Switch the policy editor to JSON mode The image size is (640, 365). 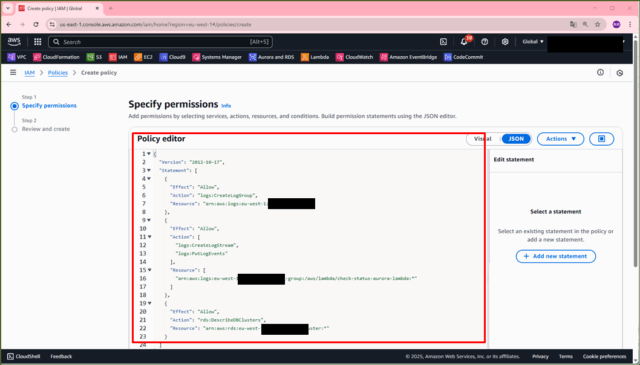(516, 139)
